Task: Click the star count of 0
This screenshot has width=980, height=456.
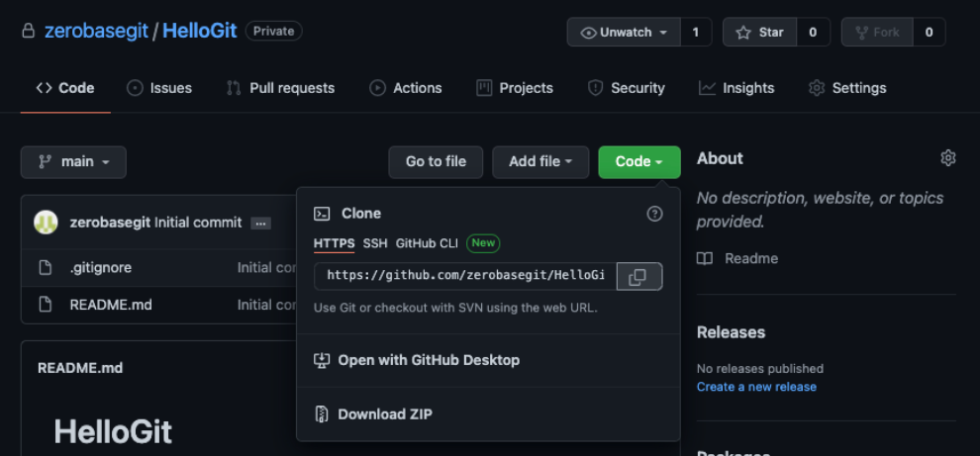Action: pos(813,32)
